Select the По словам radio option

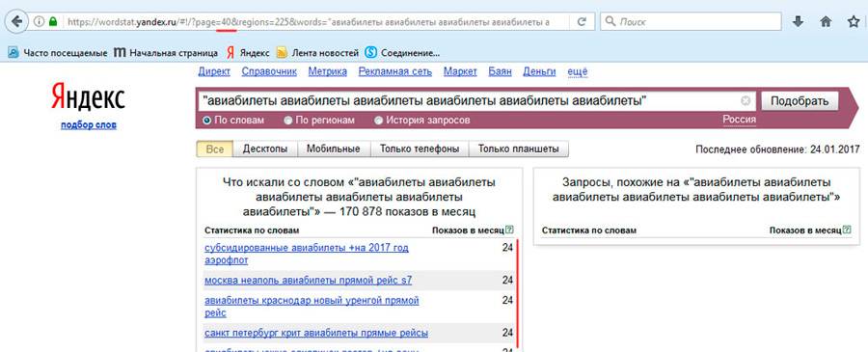pos(233,121)
